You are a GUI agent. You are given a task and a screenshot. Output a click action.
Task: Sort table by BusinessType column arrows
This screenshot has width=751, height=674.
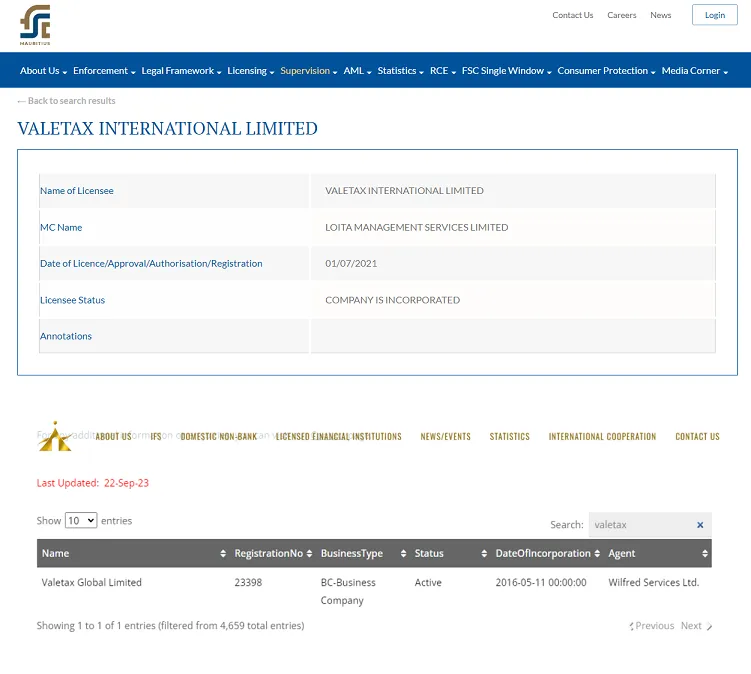coord(403,554)
